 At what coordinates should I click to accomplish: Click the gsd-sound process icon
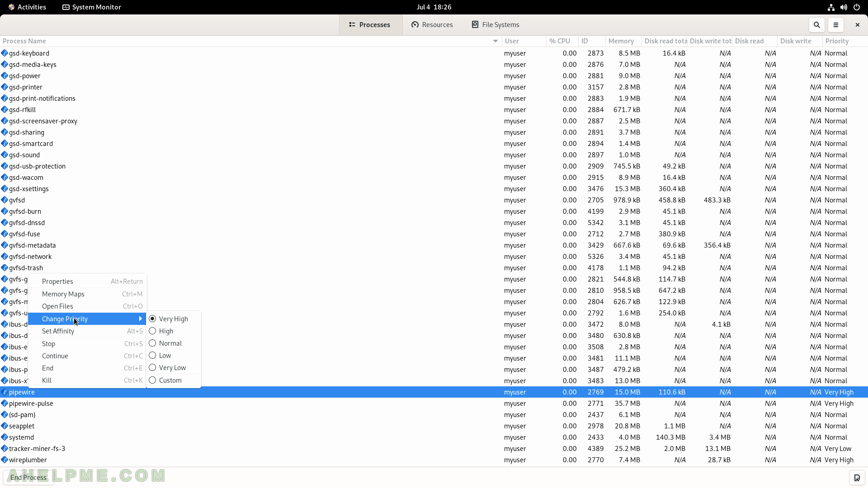(x=5, y=155)
